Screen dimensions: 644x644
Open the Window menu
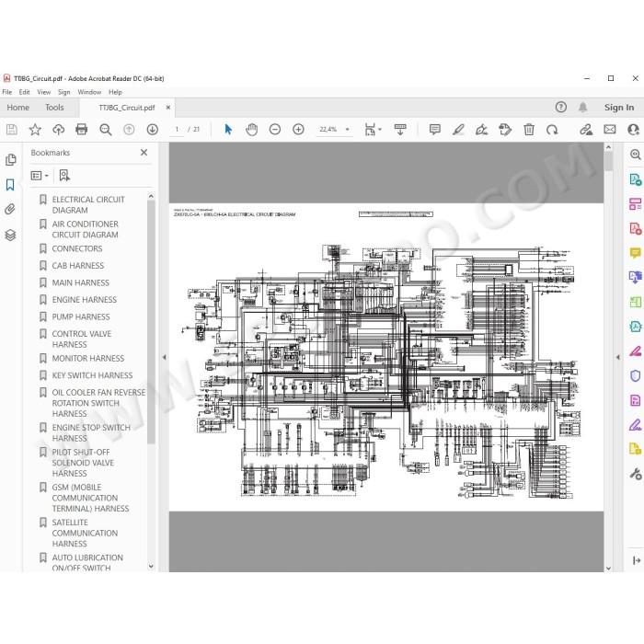pyautogui.click(x=89, y=92)
